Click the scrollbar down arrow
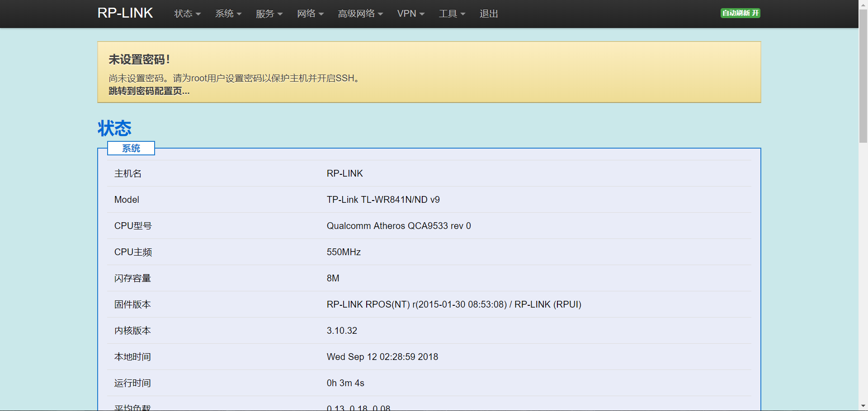Viewport: 868px width, 411px height. (863, 406)
